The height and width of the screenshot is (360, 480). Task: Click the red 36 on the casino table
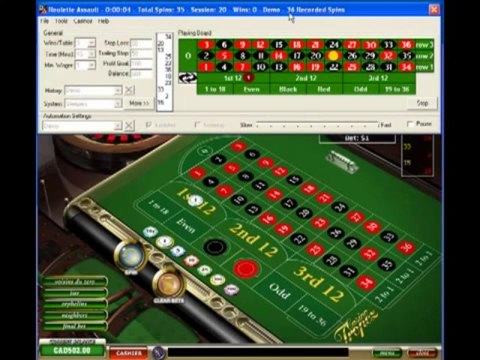click(406, 247)
